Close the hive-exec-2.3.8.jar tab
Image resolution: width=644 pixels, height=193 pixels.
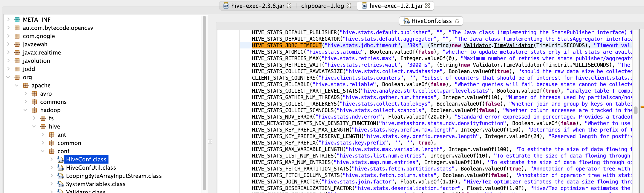coord(289,5)
